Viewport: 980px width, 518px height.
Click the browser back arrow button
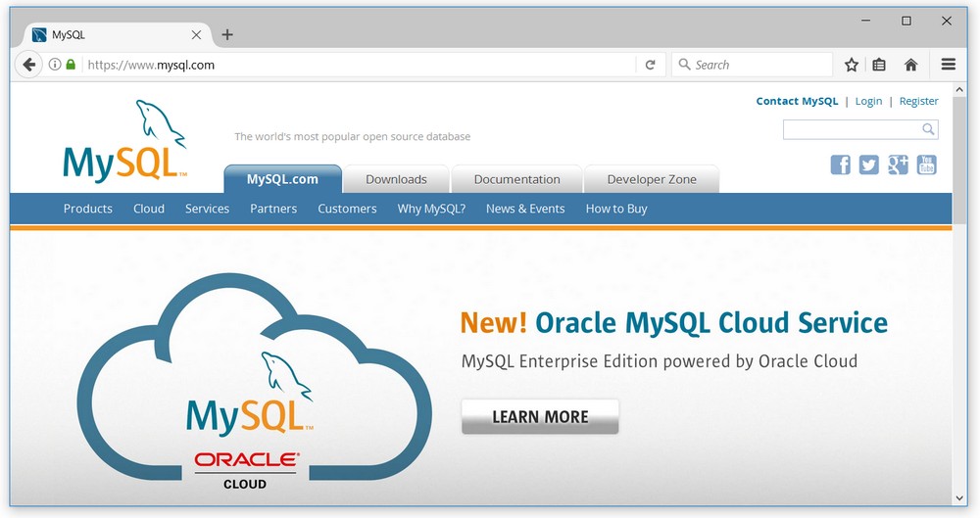coord(28,65)
